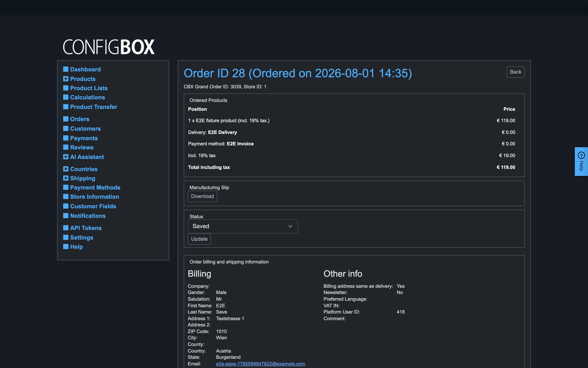Click the question mark Help side tab icon

point(581,155)
